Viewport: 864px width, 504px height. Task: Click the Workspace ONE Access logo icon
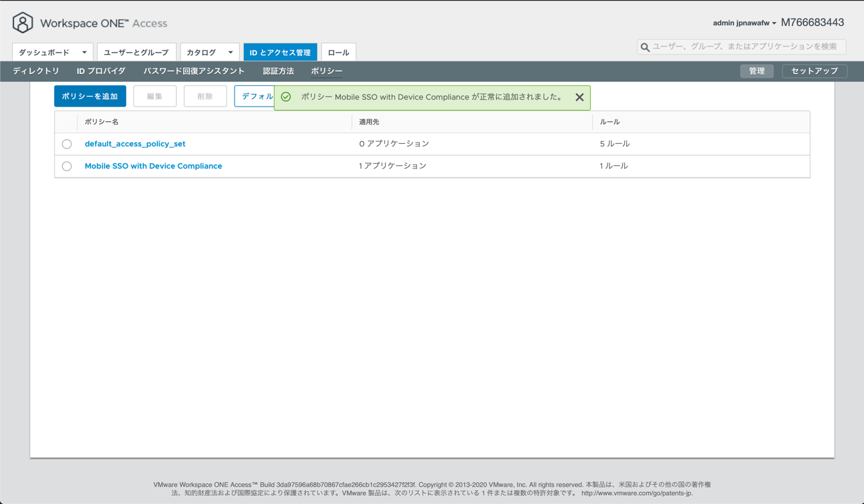pyautogui.click(x=23, y=23)
